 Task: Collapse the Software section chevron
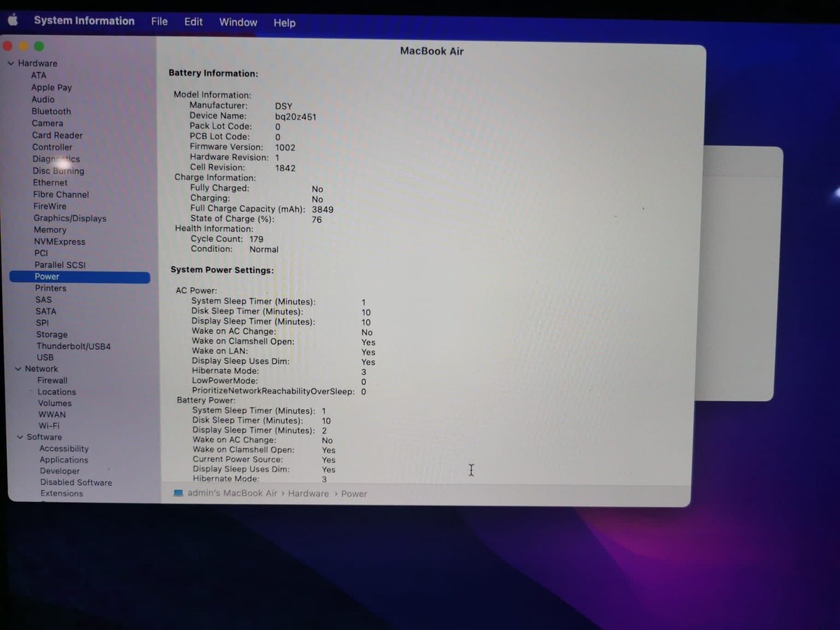pos(20,437)
